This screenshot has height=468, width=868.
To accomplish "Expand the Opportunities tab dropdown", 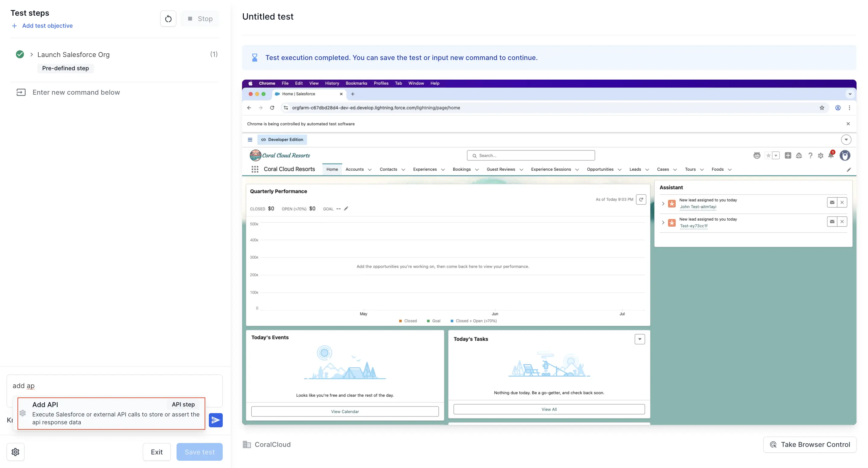I will point(620,169).
